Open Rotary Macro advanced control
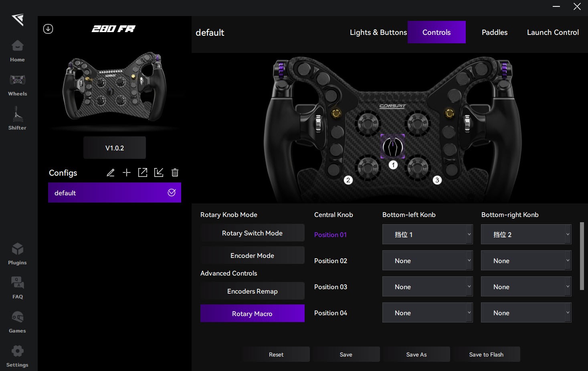The image size is (588, 371). 253,313
